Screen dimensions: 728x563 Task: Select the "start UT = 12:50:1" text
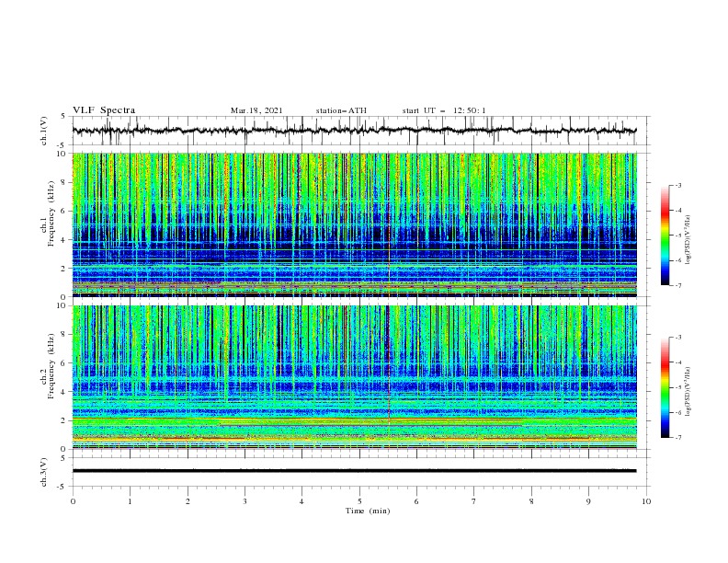point(444,110)
